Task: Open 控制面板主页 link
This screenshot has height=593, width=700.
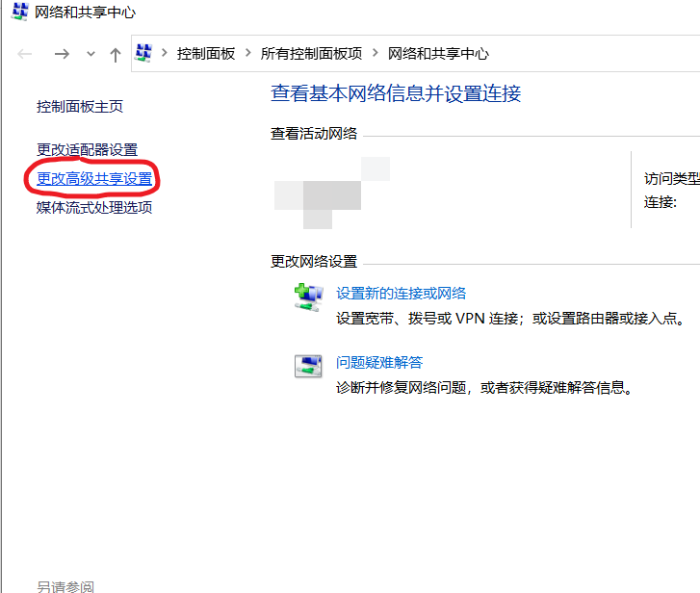Action: point(80,107)
